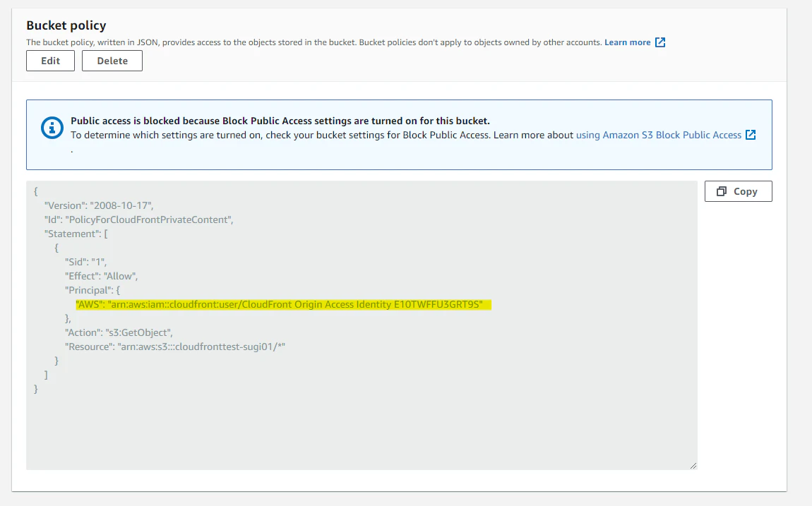
Task: Open the Learn more link
Action: (627, 42)
